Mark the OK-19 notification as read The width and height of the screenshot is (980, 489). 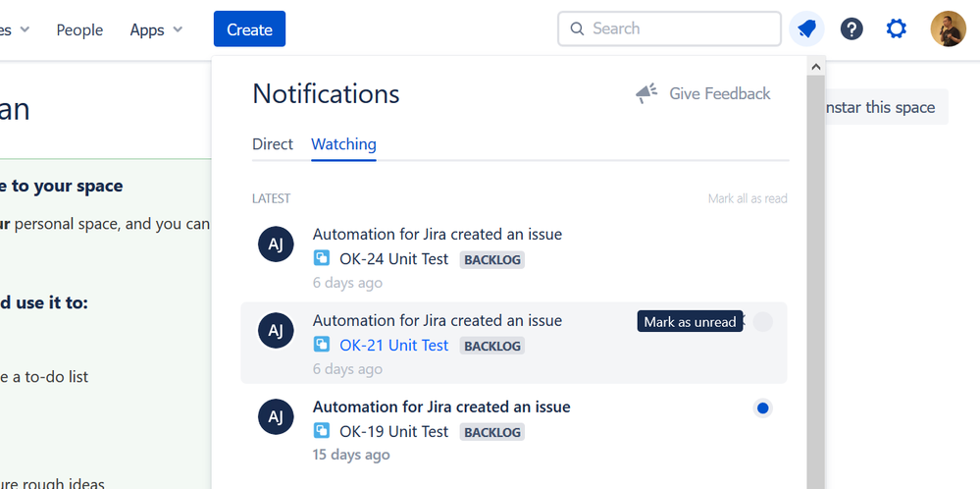tap(762, 408)
